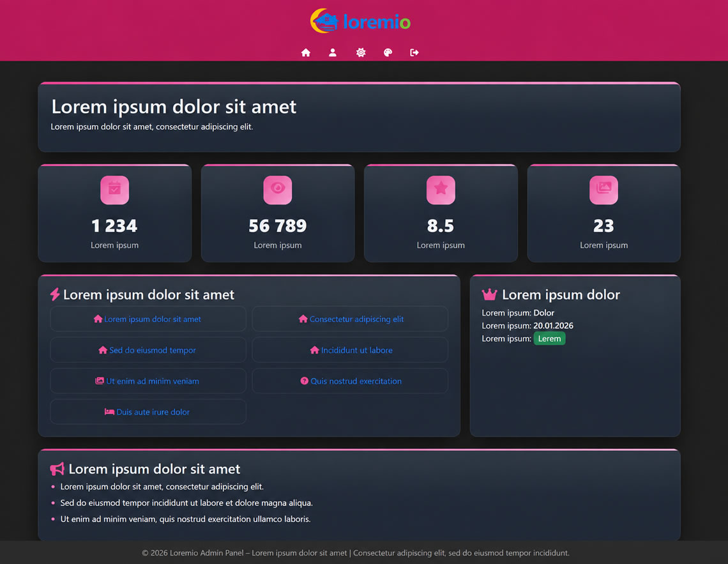
Task: Open the 'Lorem ipsum dolor sit amet' quick link
Action: click(x=148, y=319)
